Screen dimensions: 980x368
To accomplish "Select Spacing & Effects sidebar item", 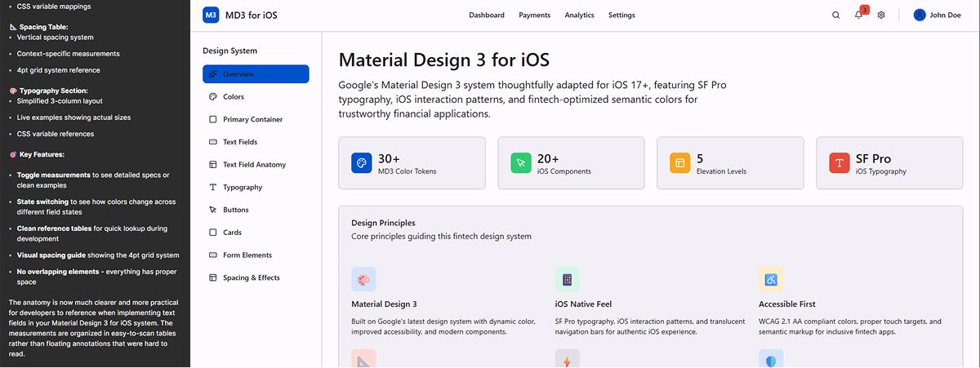I will pos(251,278).
